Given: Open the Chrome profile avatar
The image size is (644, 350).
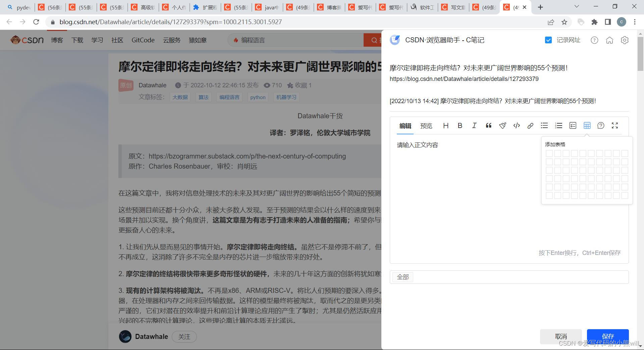Looking at the screenshot, I should pos(622,22).
